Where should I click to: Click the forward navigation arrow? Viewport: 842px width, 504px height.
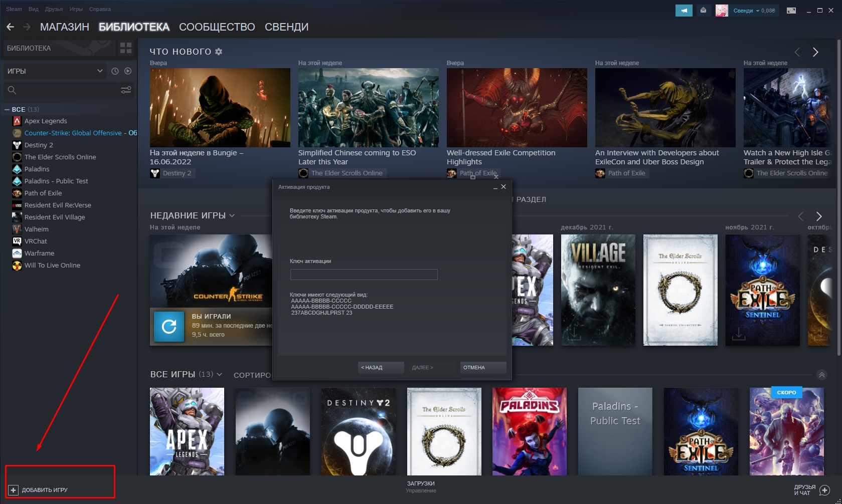(x=27, y=27)
